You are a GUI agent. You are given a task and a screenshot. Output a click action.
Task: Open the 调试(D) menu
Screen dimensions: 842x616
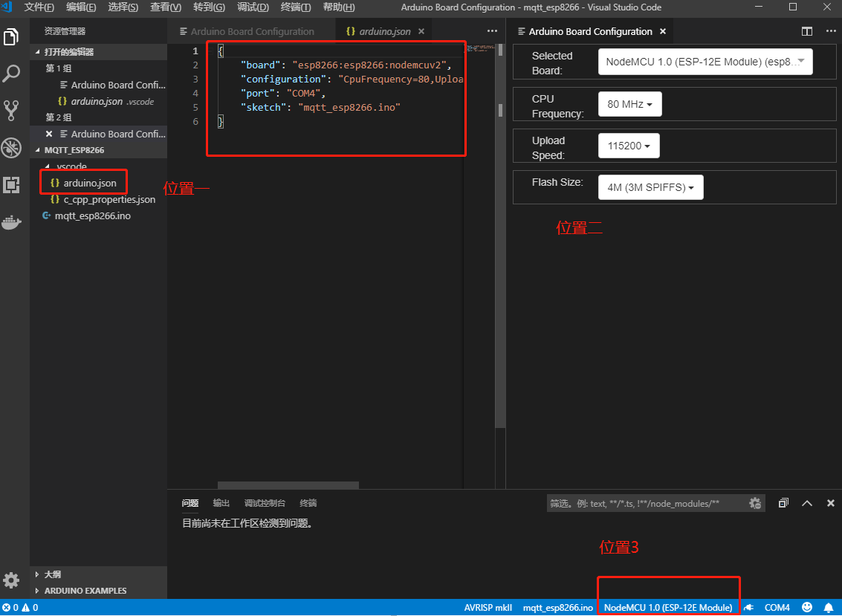[x=253, y=7]
